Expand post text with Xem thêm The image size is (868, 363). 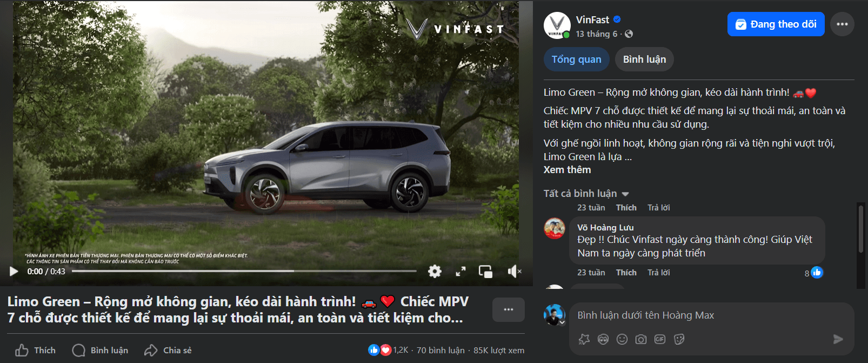pyautogui.click(x=567, y=170)
